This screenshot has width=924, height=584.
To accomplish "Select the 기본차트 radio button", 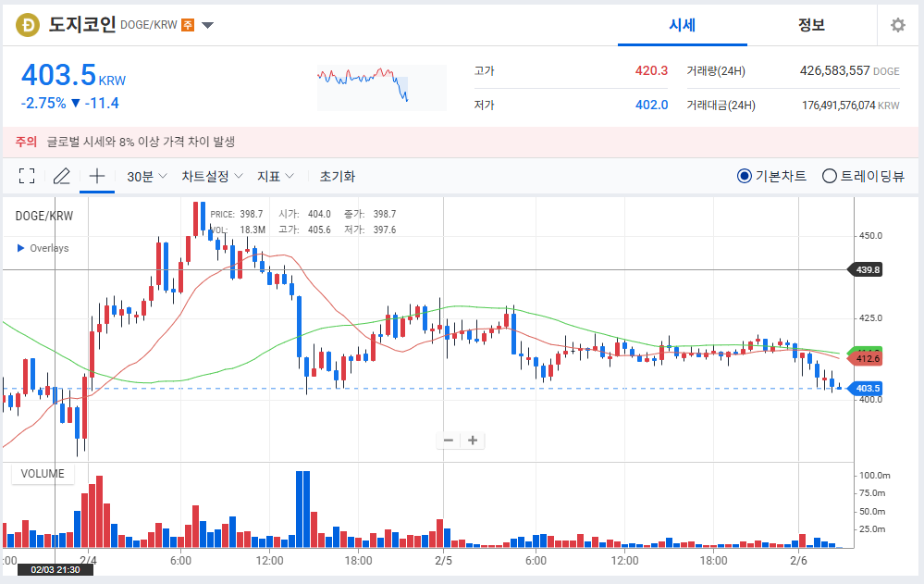I will click(745, 176).
